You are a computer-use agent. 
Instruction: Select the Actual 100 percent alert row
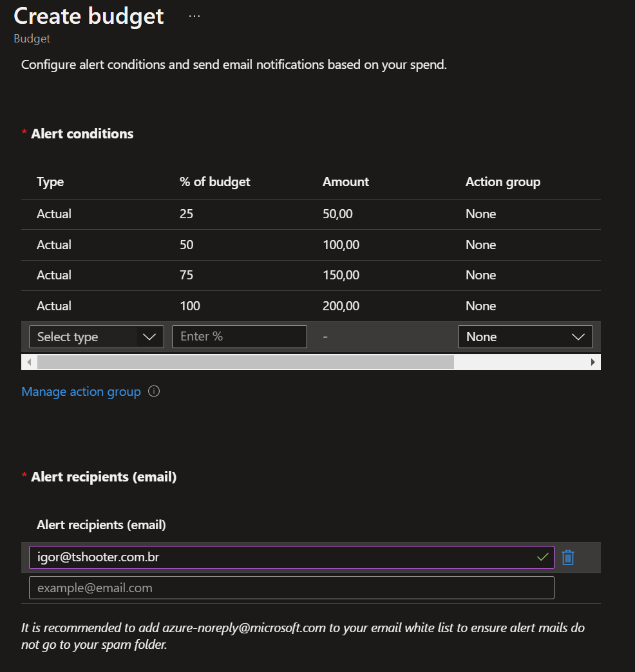coord(311,306)
